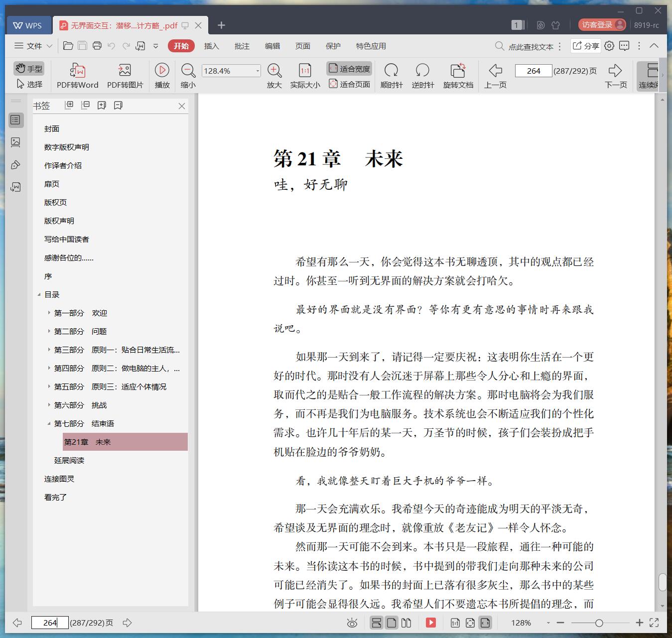672x638 pixels.
Task: Click the save icon
Action: [83, 46]
